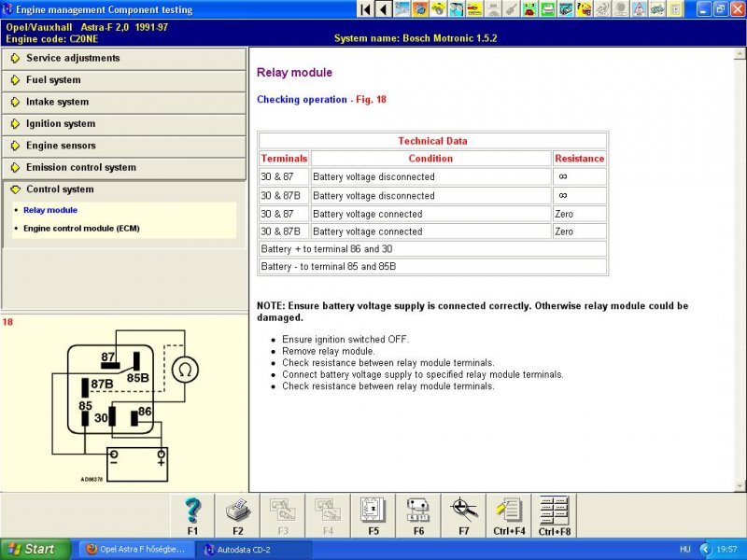The width and height of the screenshot is (747, 560).
Task: Collapse the Control system section
Action: tap(124, 189)
